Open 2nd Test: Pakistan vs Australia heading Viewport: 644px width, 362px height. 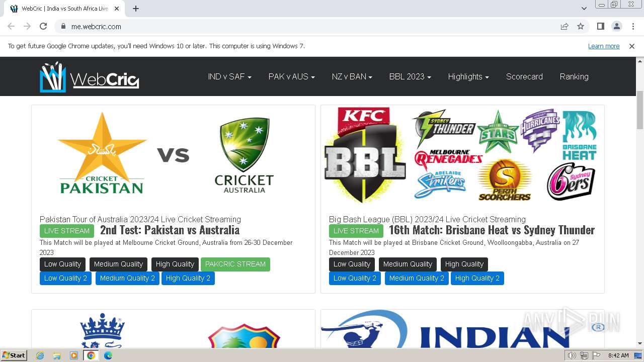coord(170,230)
